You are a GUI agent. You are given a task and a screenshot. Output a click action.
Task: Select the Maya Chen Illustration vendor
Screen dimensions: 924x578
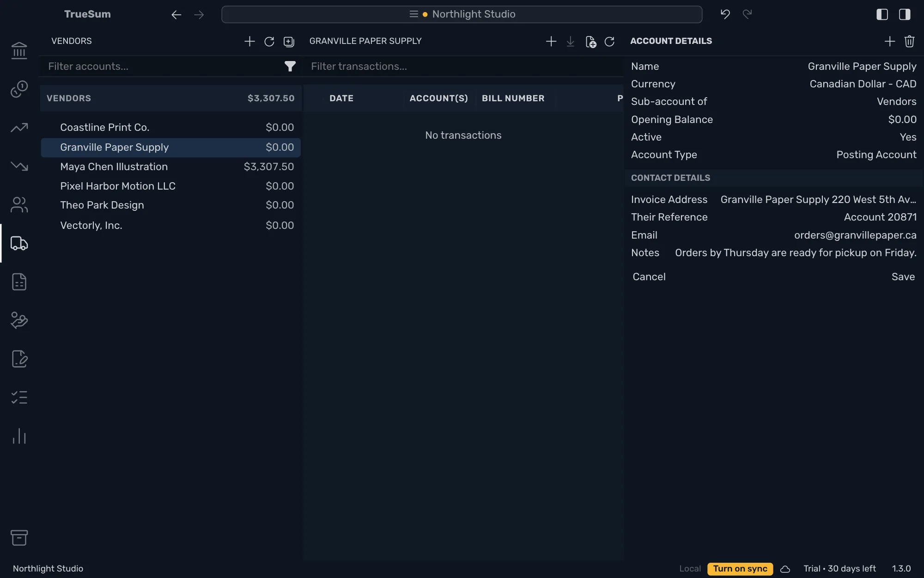171,167
